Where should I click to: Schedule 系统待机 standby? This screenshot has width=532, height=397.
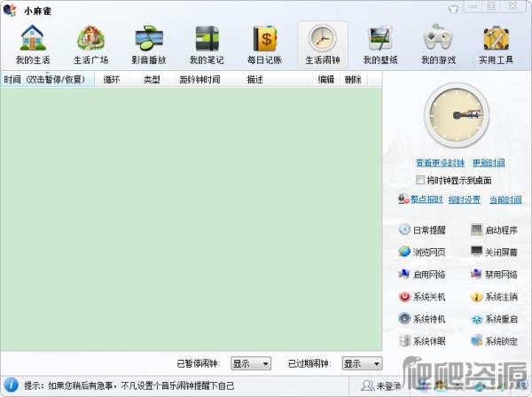coord(422,319)
